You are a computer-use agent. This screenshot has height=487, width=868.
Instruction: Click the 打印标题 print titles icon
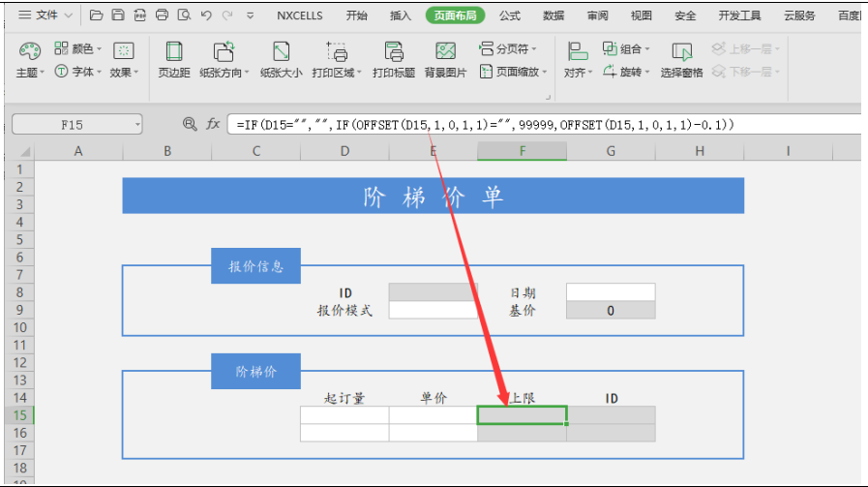tap(393, 52)
